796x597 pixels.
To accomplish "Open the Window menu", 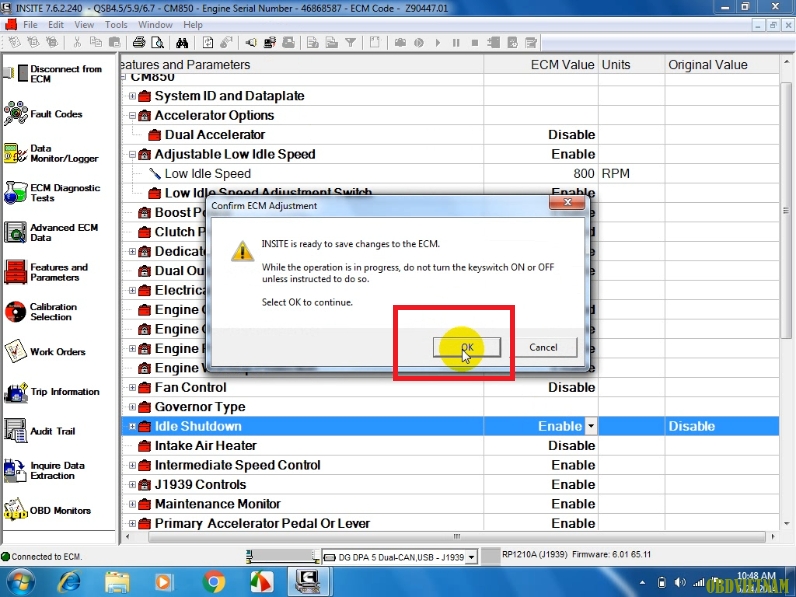I will (155, 24).
